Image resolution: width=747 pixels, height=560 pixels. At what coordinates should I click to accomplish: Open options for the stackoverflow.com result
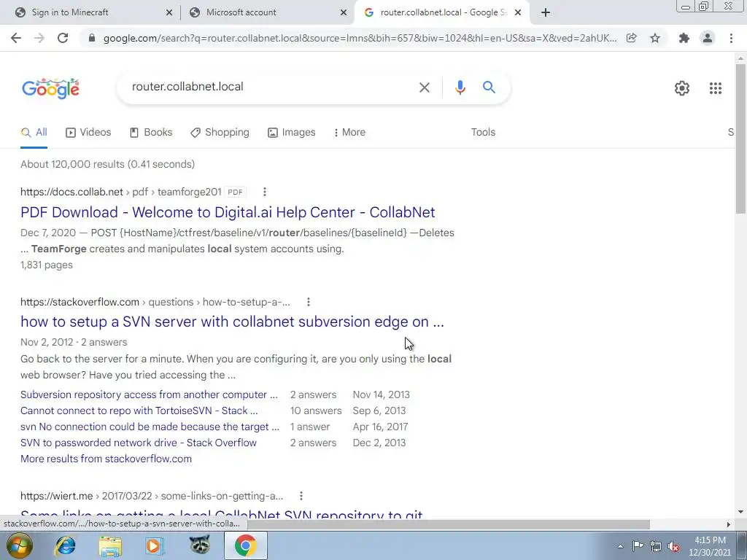tap(309, 302)
